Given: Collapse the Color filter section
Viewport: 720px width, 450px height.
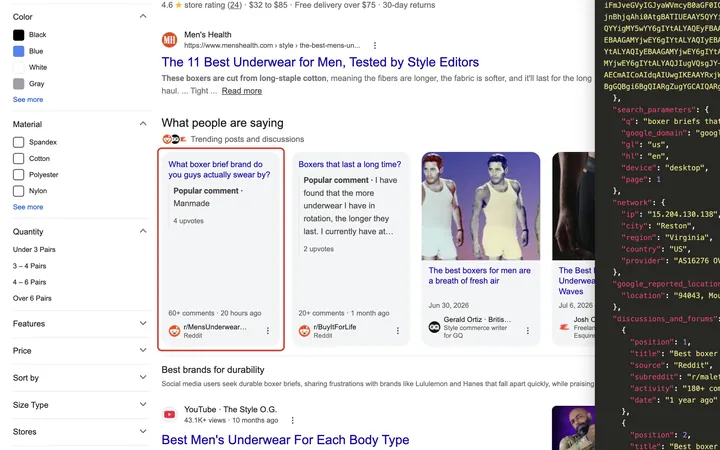Looking at the screenshot, I should click(x=143, y=17).
